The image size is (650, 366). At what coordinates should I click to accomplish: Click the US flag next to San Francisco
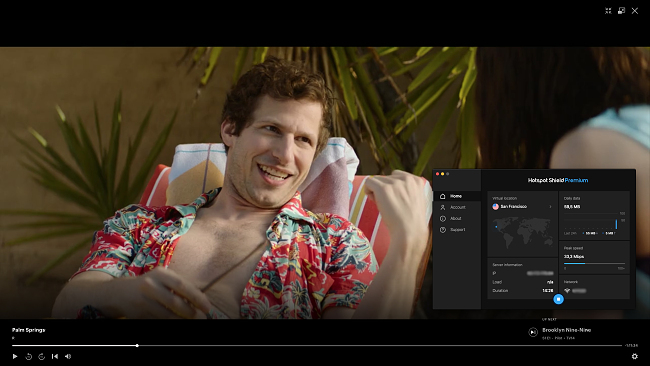click(x=495, y=206)
